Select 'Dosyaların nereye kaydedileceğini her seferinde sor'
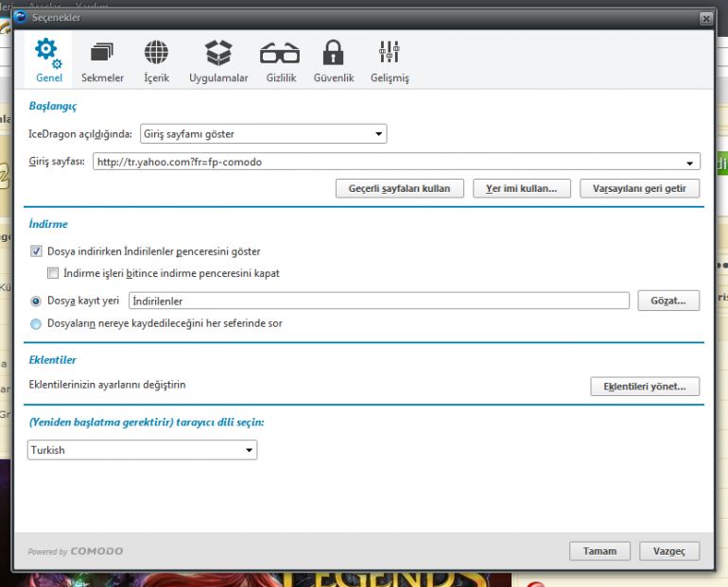The height and width of the screenshot is (587, 728). pos(37,323)
